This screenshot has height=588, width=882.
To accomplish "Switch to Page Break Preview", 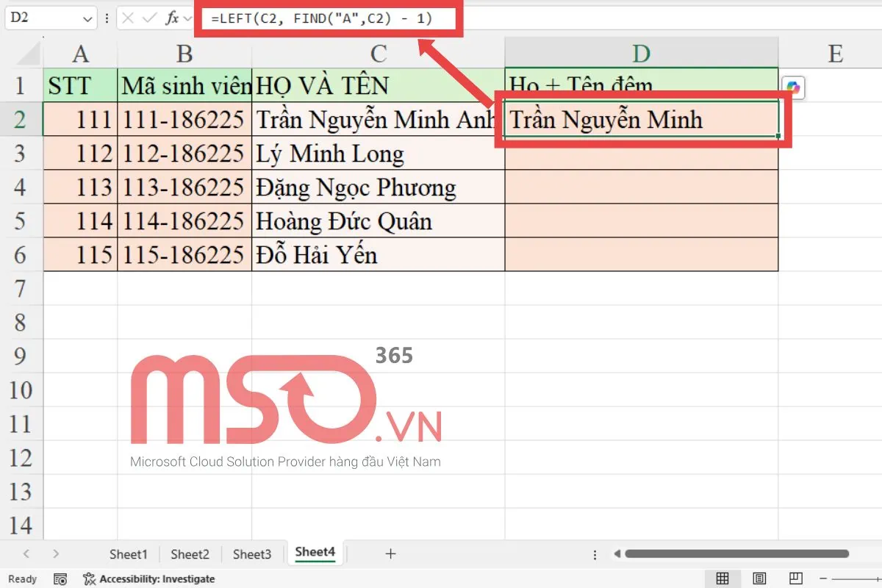I will [795, 578].
